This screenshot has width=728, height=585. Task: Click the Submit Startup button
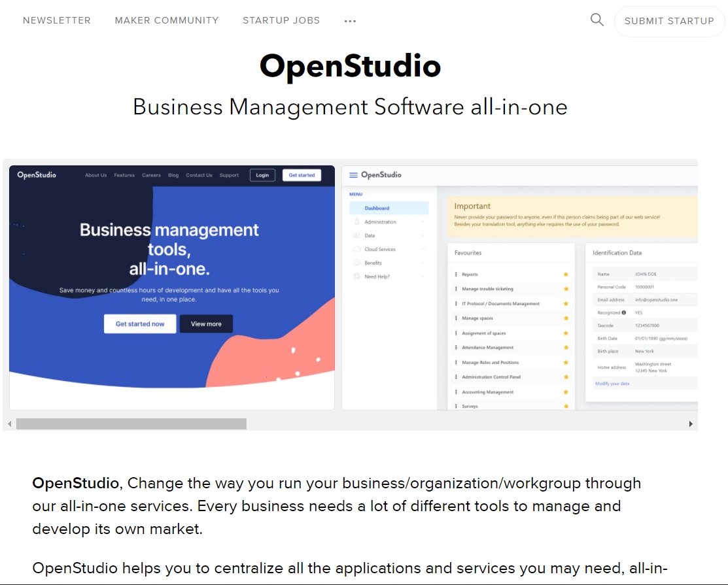(669, 21)
